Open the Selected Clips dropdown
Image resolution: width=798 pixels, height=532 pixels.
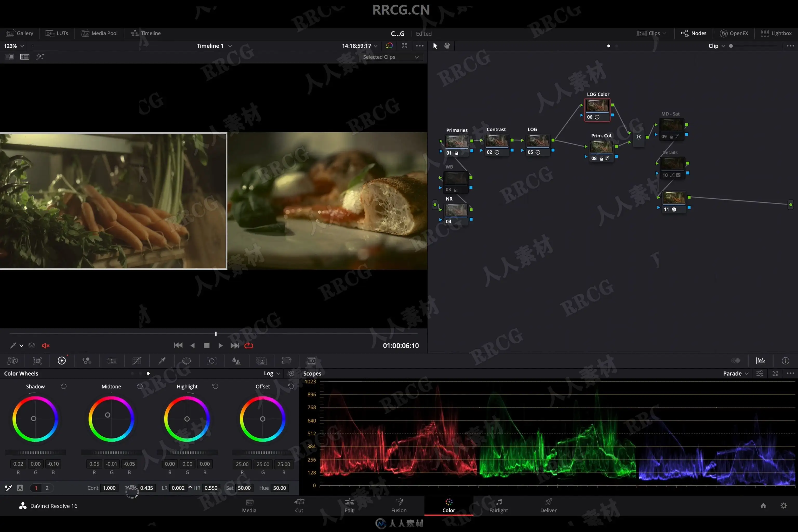(x=390, y=57)
